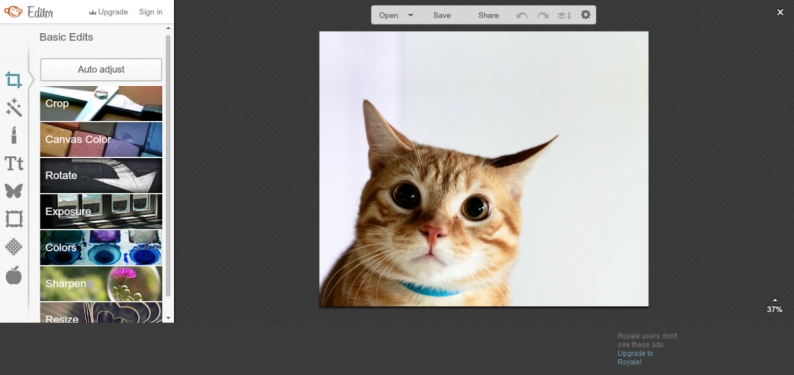This screenshot has height=375, width=794.
Task: Select the Basic Edits crop icon
Action: (x=14, y=80)
